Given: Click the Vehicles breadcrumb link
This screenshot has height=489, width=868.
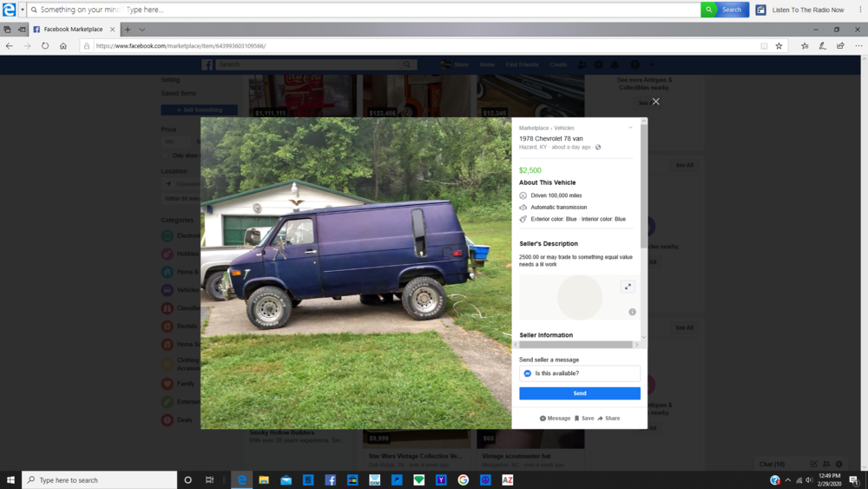Looking at the screenshot, I should 564,128.
